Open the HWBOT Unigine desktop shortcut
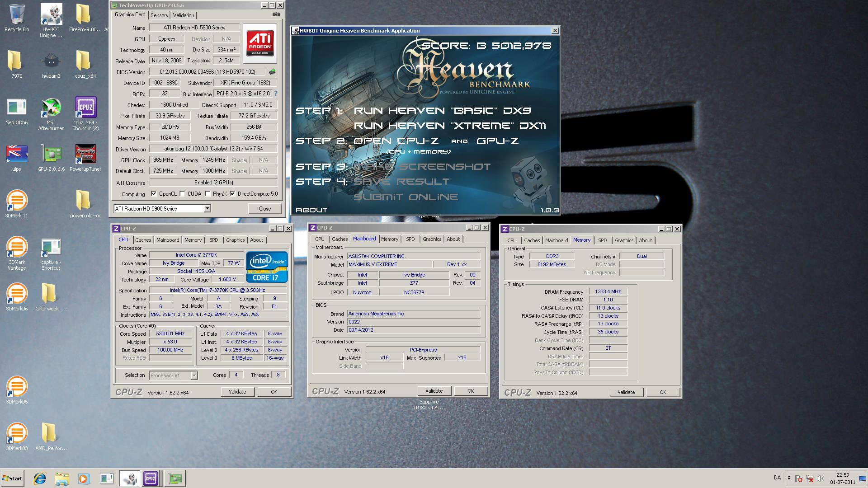This screenshot has height=488, width=868. tap(51, 21)
